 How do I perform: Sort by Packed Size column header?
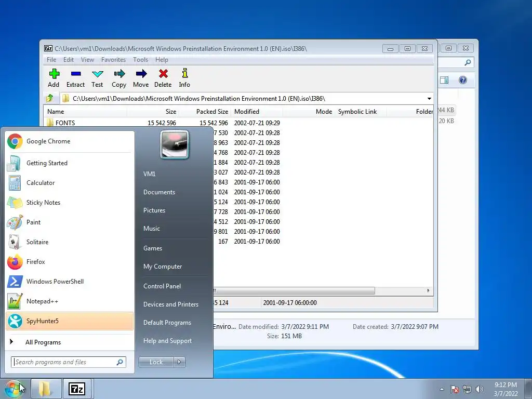[205, 112]
